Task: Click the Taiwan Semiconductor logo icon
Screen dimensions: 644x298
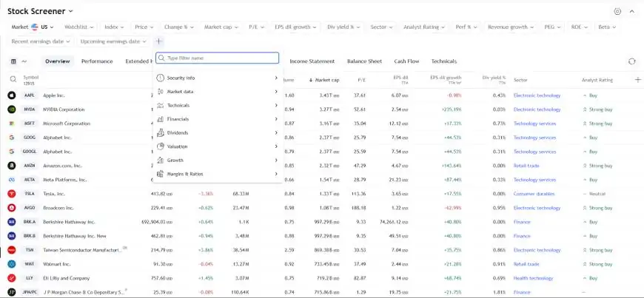Action: pos(12,250)
